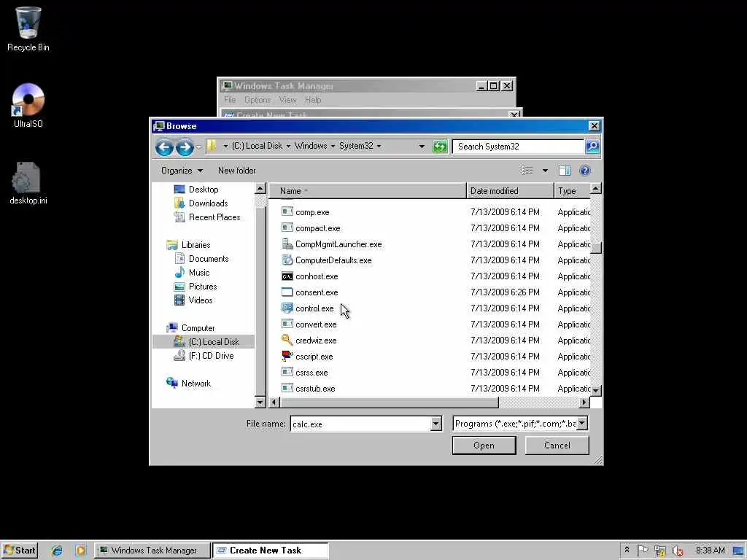Open the Organize dropdown menu

tap(182, 171)
